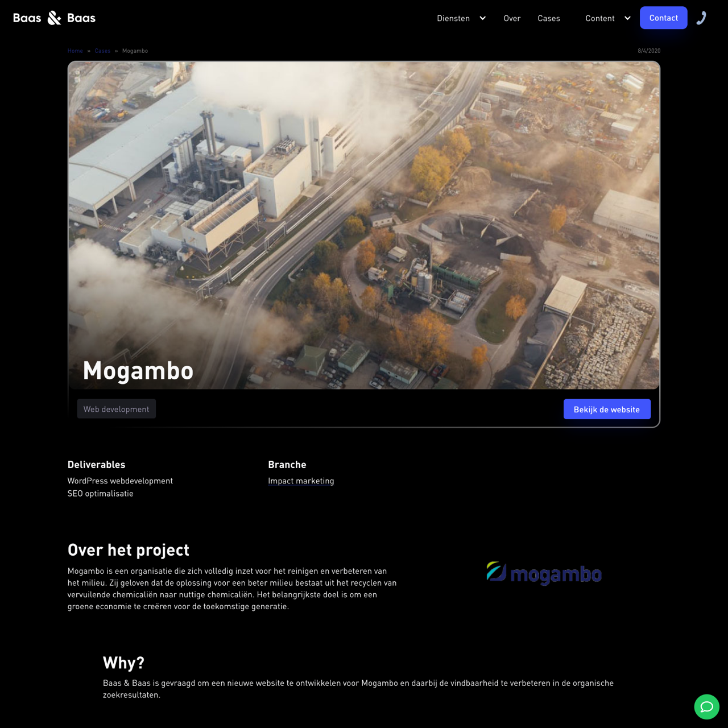Click the phone icon in the header
The width and height of the screenshot is (728, 728).
[x=701, y=18]
